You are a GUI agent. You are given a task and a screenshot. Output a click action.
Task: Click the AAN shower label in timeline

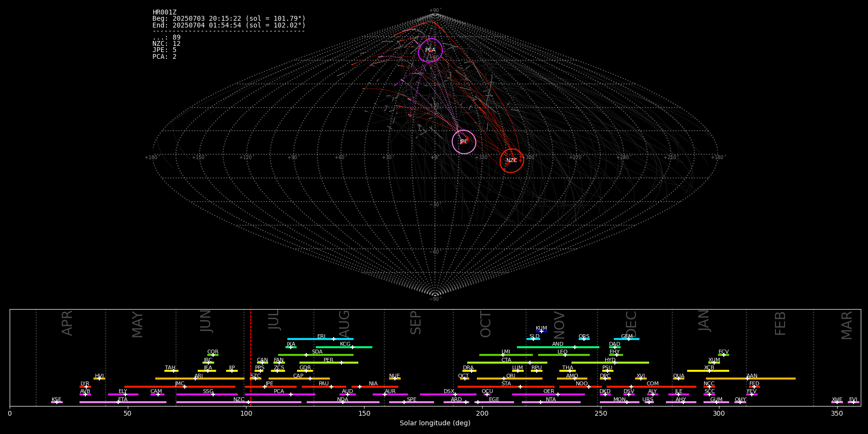(x=752, y=376)
